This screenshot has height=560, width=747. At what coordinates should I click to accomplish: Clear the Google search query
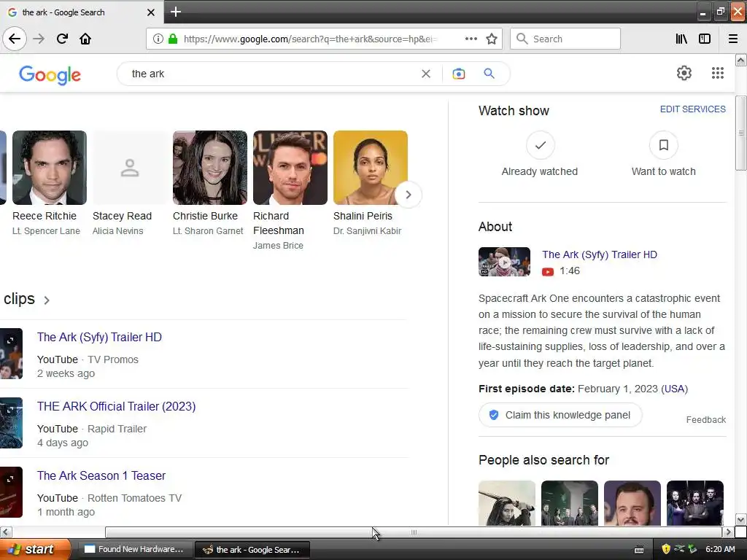coord(426,74)
